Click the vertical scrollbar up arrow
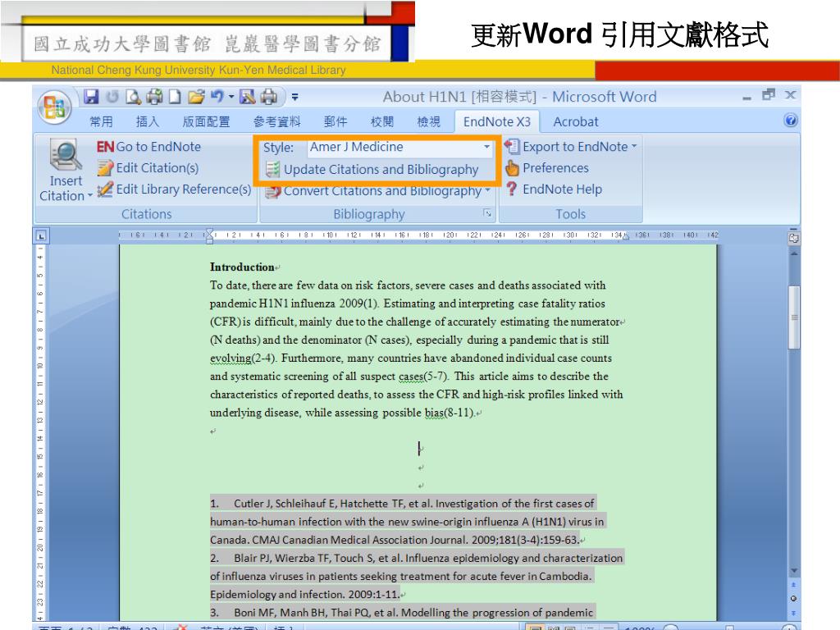840x630 pixels. coord(794,253)
